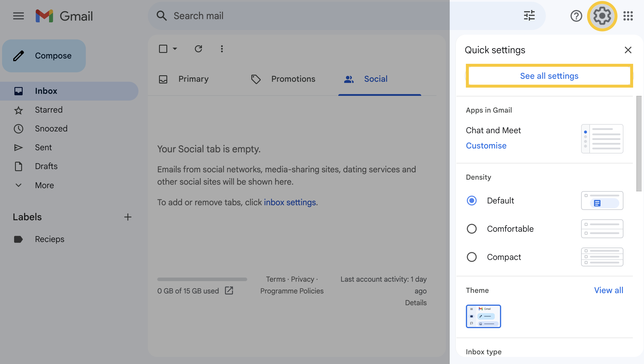
Task: Select Compact density option
Action: click(471, 256)
